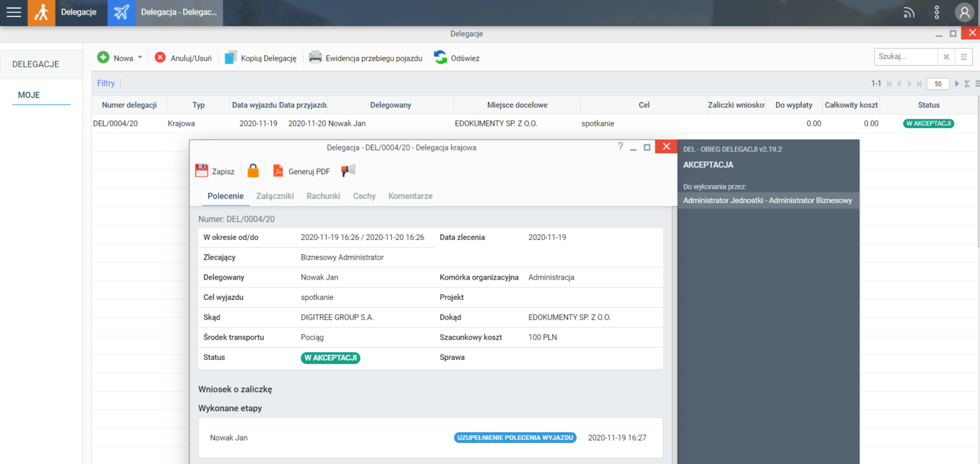The height and width of the screenshot is (464, 980).
Task: Open the RSS feed notifications icon
Action: click(x=909, y=13)
